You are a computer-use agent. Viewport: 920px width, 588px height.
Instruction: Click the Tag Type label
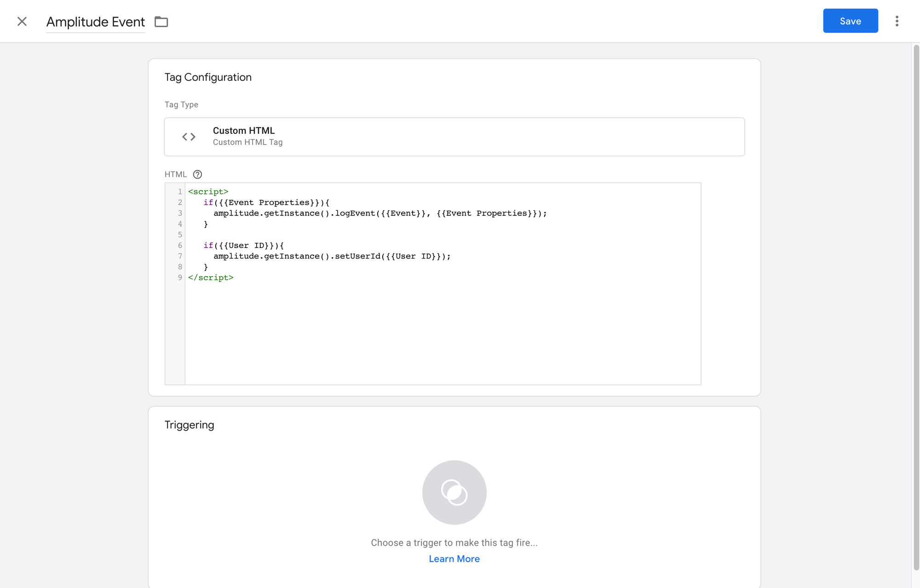click(x=181, y=104)
